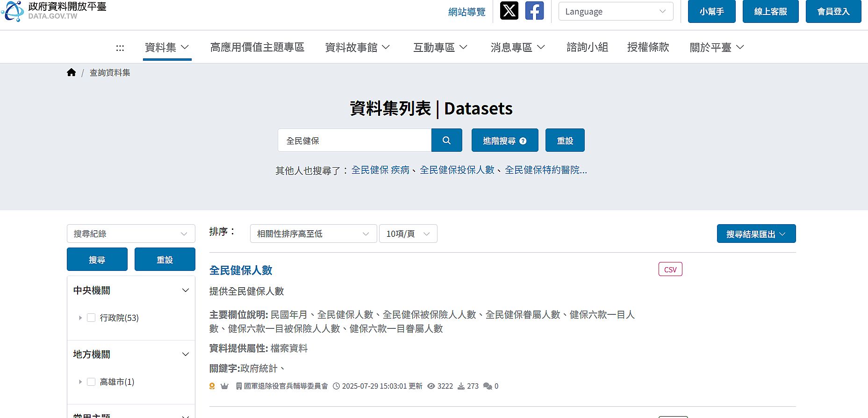Click the DATA.GOV.TW site logo
The width and height of the screenshot is (868, 418).
[54, 11]
